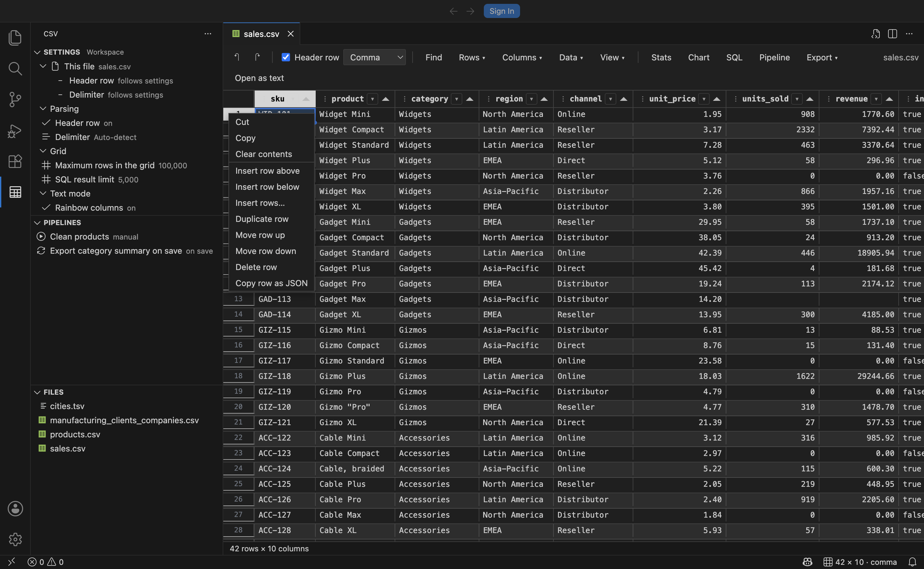Open the Rows dropdown menu

(x=472, y=57)
